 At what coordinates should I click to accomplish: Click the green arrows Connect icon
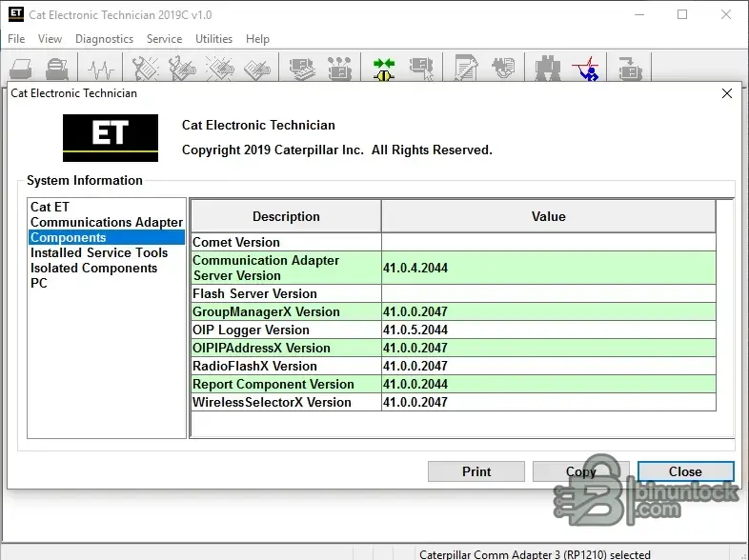pos(384,69)
